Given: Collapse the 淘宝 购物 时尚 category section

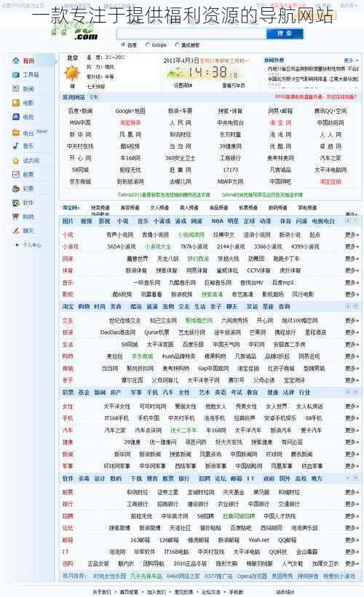Looking at the screenshot, I should [348, 306].
